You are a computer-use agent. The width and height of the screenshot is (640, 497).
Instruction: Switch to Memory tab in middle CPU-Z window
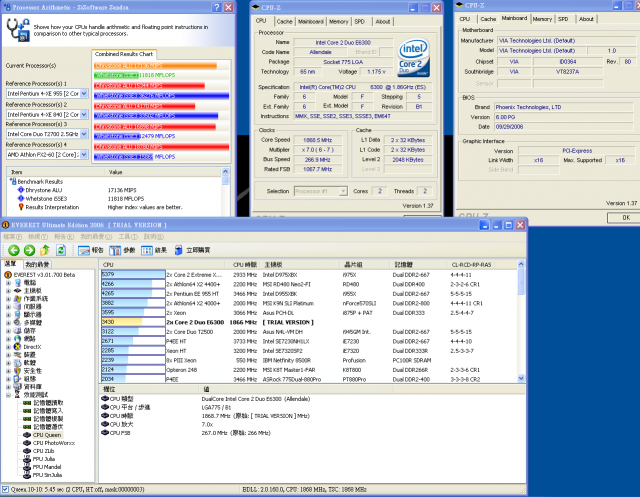click(x=338, y=22)
